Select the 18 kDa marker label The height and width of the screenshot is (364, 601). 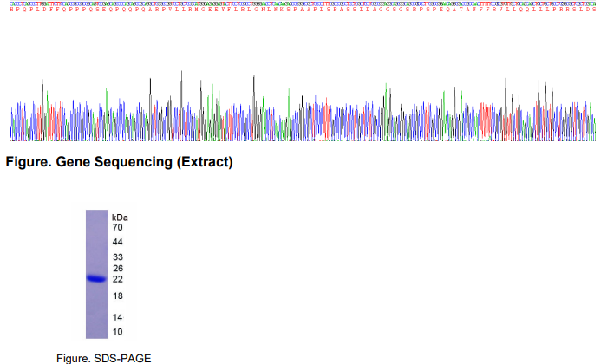(117, 296)
